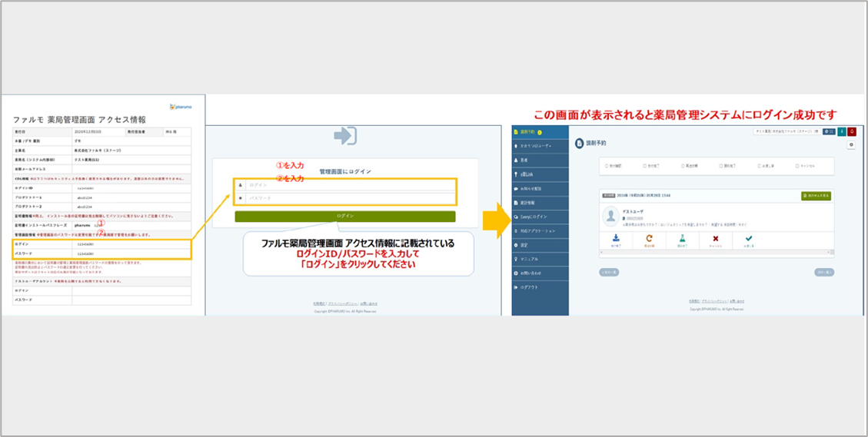Image resolution: width=868 pixels, height=437 pixels.
Task: Click the orange refresh icon in the reservation card
Action: [649, 239]
